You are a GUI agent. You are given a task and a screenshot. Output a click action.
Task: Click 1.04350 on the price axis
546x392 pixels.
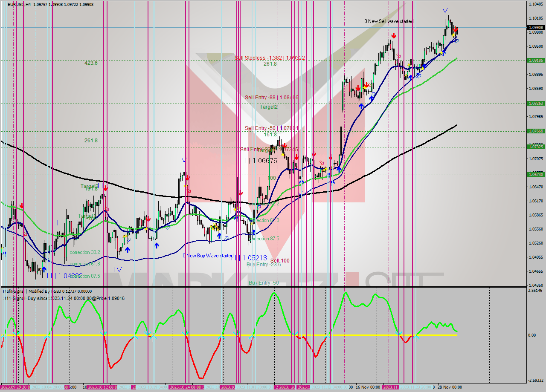point(536,285)
